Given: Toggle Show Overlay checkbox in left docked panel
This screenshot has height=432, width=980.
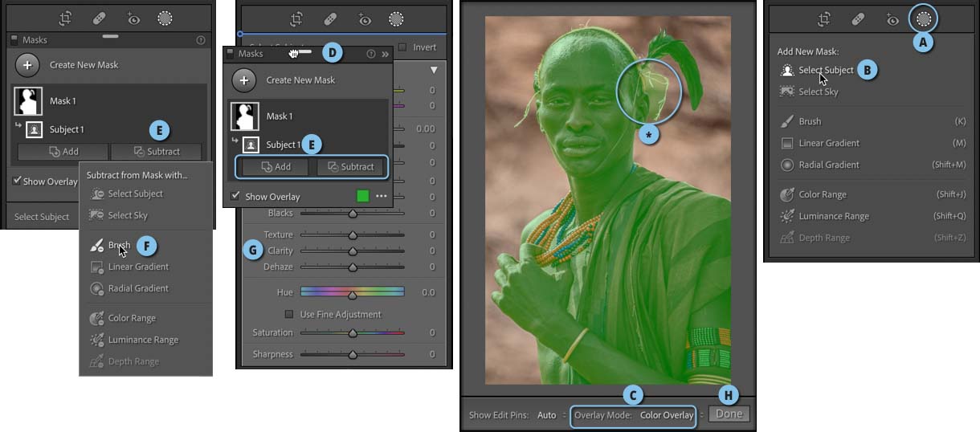Looking at the screenshot, I should pos(18,181).
